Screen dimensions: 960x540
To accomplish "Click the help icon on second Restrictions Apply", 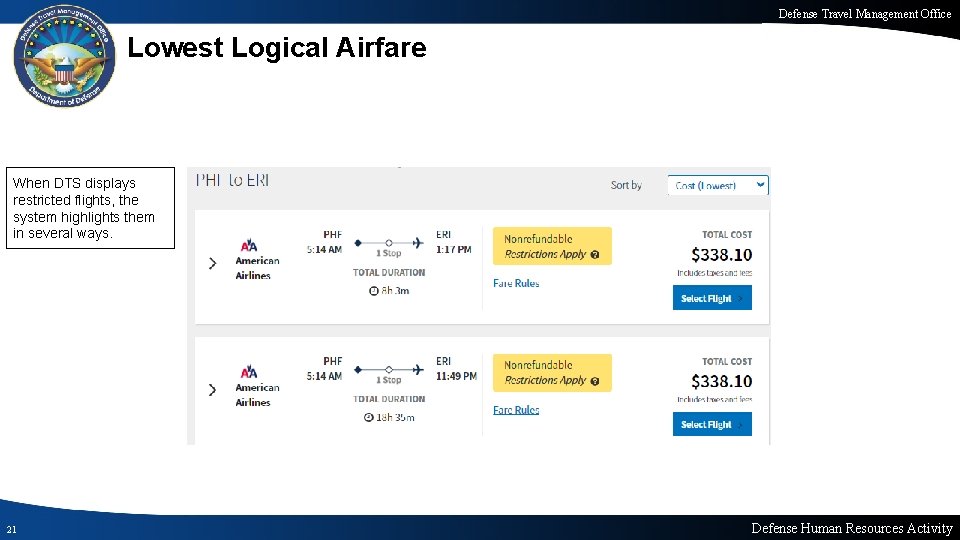I will tap(595, 381).
